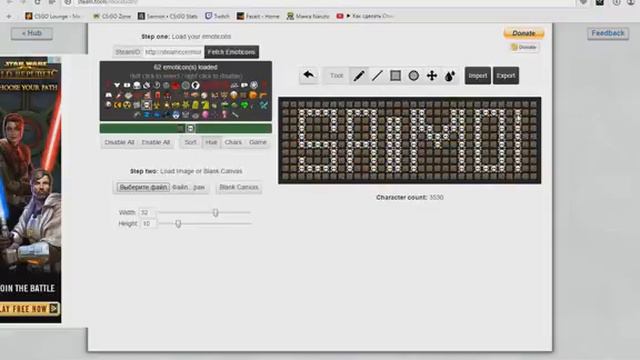
Task: Focus the Width value field
Action: pos(147,213)
